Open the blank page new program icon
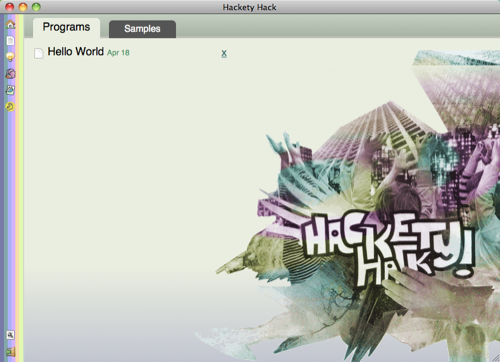500x362 pixels. pyautogui.click(x=11, y=41)
